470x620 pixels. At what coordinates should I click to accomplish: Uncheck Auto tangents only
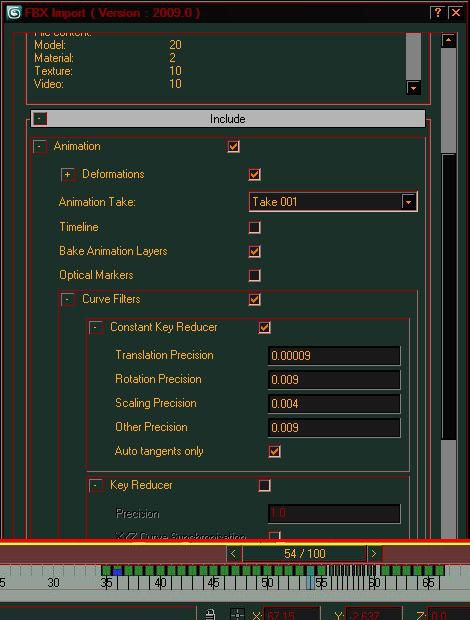tap(274, 451)
